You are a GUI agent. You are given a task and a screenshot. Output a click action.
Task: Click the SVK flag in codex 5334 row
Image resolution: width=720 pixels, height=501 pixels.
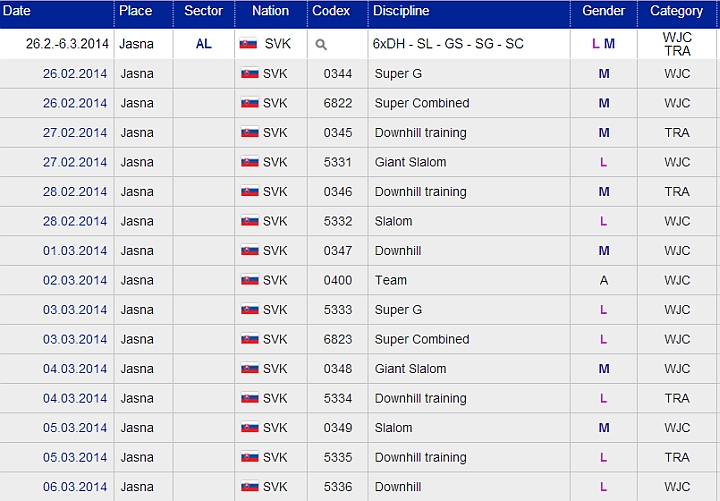click(x=250, y=398)
